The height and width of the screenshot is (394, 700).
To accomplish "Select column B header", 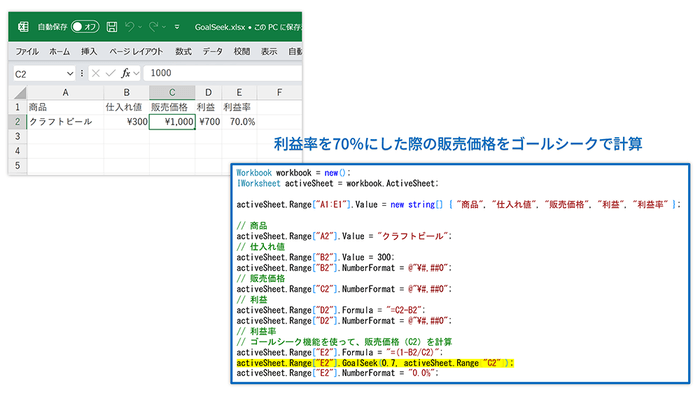I will (126, 93).
